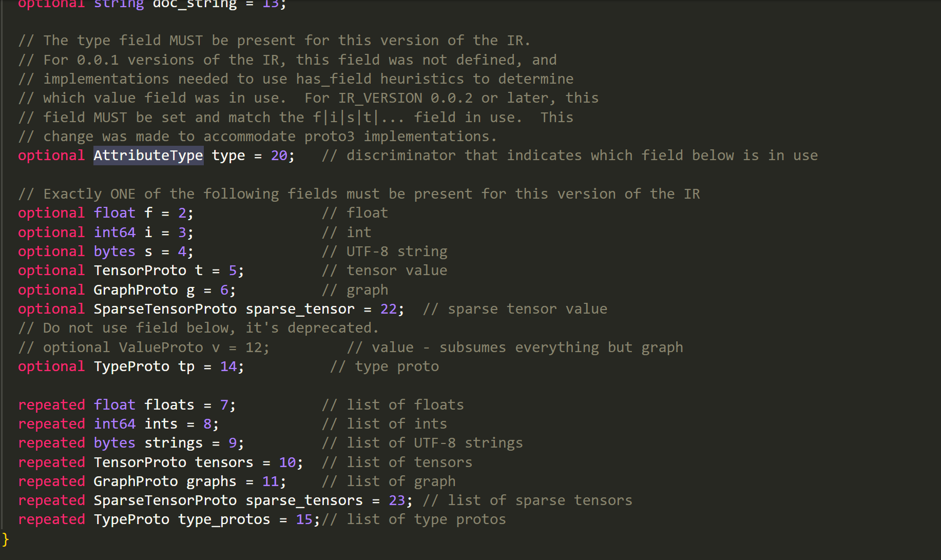Click the floats repeated field name

[x=169, y=405]
